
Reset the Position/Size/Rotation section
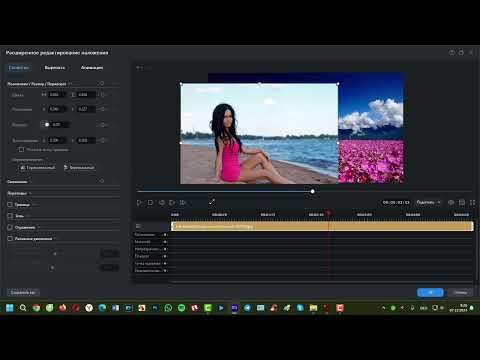[x=101, y=83]
